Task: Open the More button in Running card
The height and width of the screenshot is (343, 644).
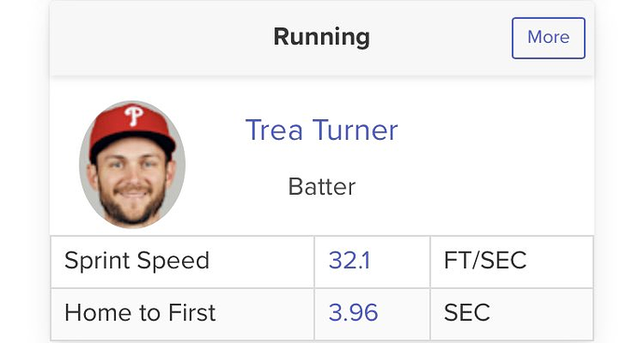Action: (x=548, y=37)
